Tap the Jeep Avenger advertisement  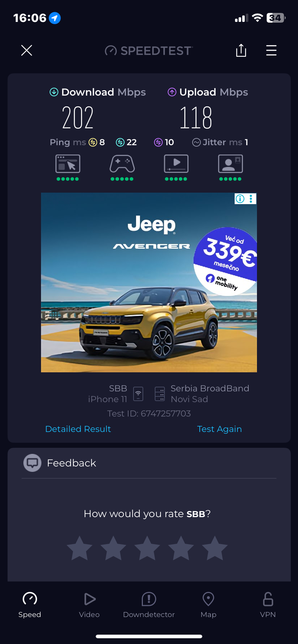149,282
